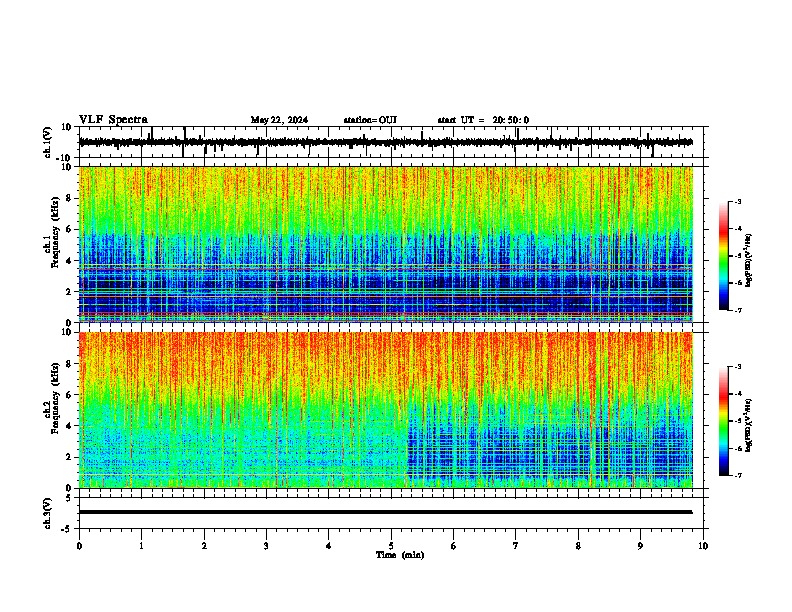Click the "4" kHz tick on ch.1 frequency axis
The height and width of the screenshot is (612, 792).
pyautogui.click(x=69, y=261)
